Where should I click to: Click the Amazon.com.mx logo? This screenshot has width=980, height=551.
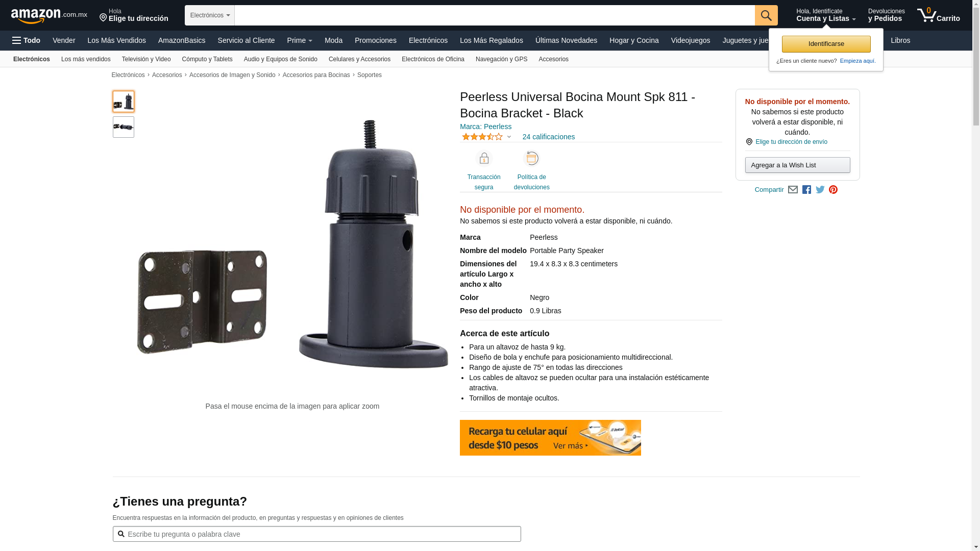(x=49, y=15)
